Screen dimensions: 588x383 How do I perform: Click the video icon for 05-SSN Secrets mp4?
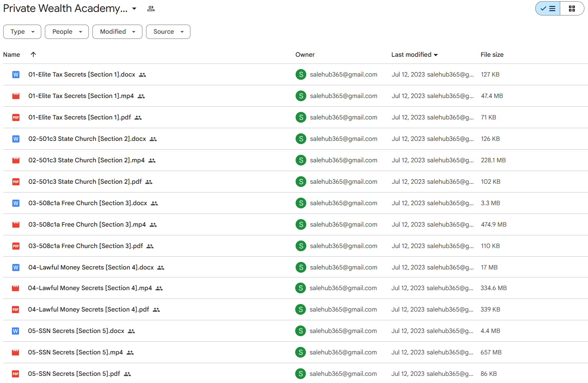(x=15, y=352)
